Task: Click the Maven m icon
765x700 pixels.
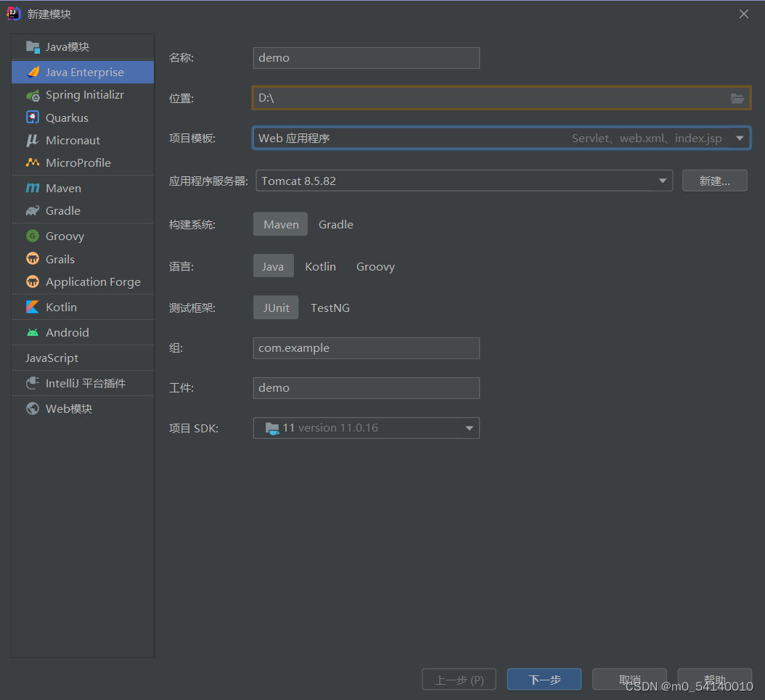Action: pos(33,188)
